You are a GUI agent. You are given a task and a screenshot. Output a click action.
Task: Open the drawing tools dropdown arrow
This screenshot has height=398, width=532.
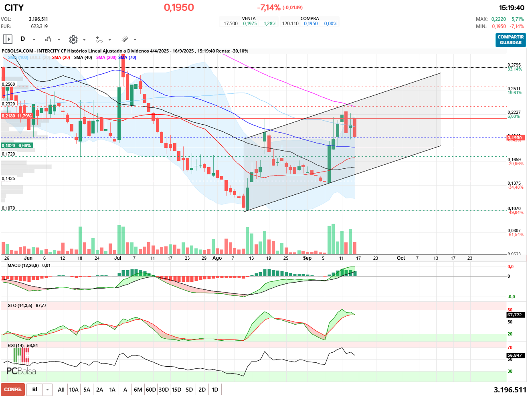coord(135,40)
